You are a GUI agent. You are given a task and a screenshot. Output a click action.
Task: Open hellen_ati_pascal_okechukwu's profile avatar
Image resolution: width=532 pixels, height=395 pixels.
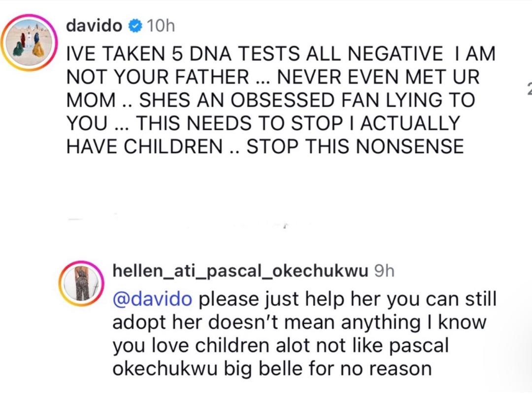[x=81, y=284]
